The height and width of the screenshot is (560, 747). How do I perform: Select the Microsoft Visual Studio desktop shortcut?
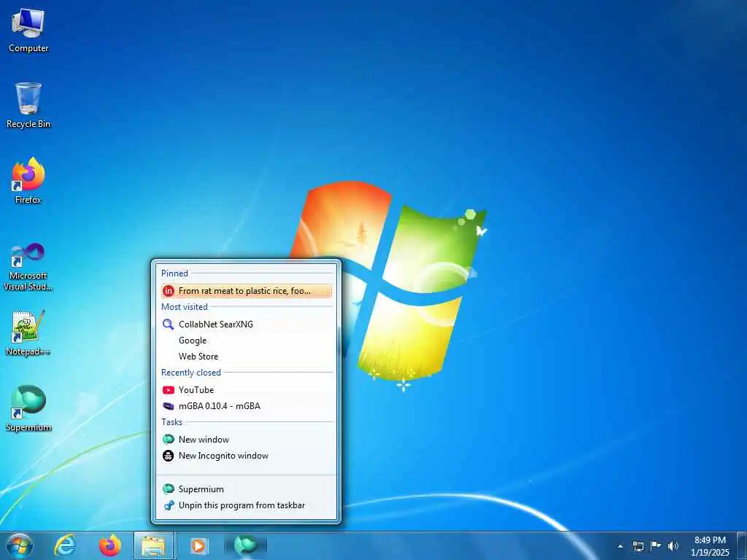coord(28,267)
